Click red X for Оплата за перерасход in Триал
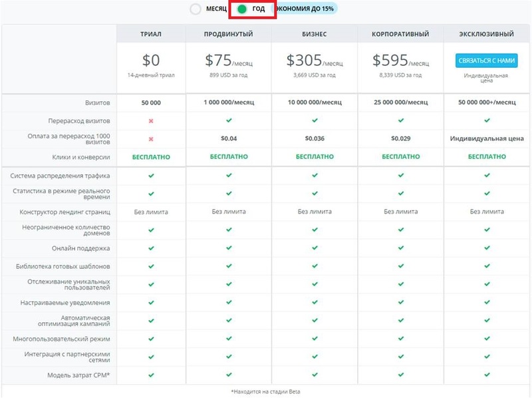 point(151,139)
